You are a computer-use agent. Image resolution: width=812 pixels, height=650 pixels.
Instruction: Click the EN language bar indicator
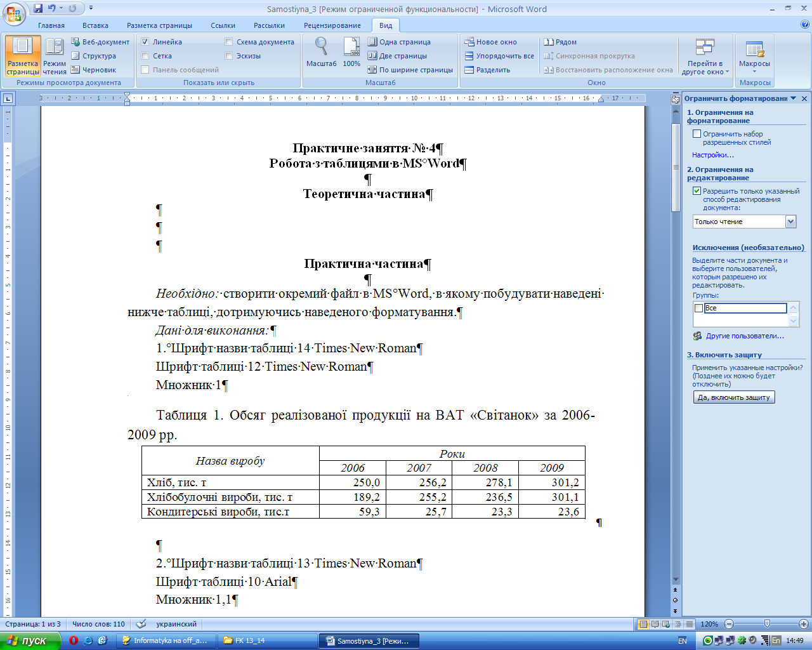(683, 641)
